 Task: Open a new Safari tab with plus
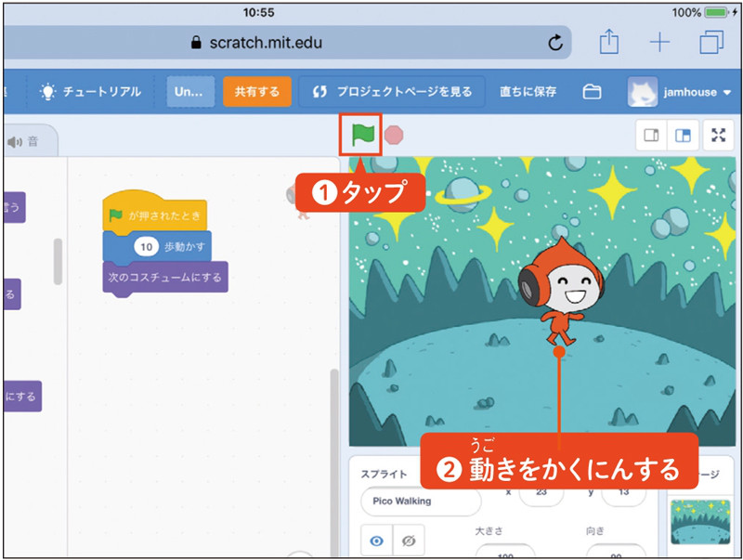[x=659, y=43]
